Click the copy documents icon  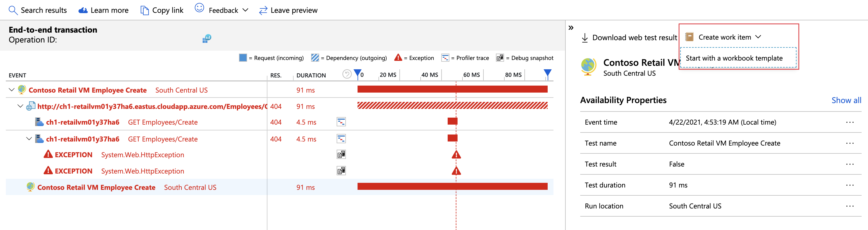tap(144, 10)
